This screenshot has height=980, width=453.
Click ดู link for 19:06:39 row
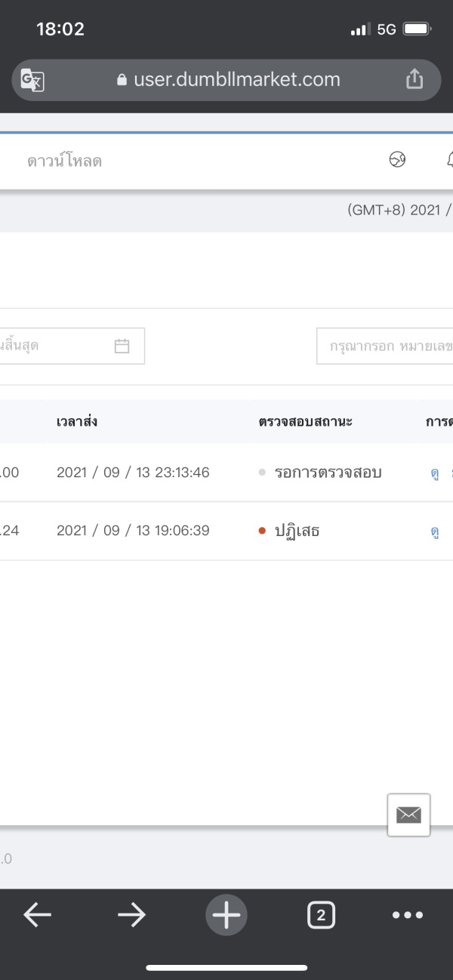(x=435, y=532)
